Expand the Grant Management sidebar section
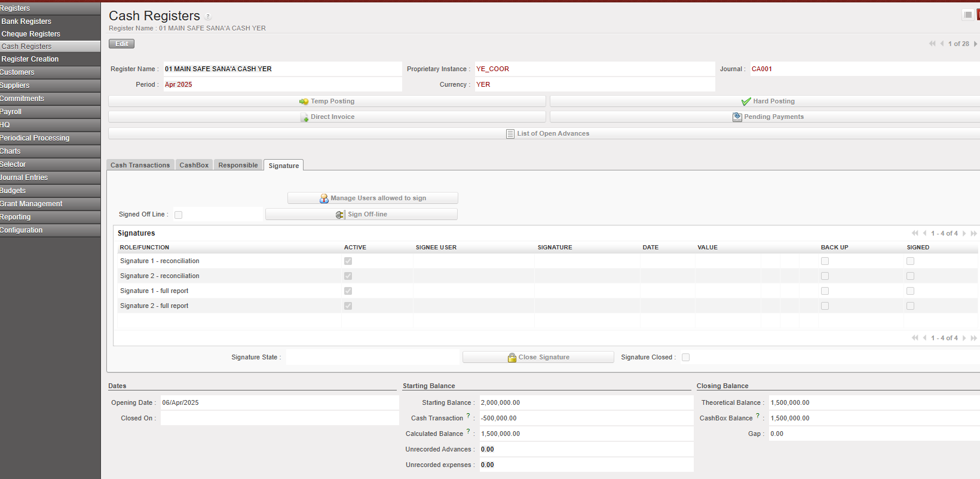Screen dimensions: 980x479 [31, 204]
